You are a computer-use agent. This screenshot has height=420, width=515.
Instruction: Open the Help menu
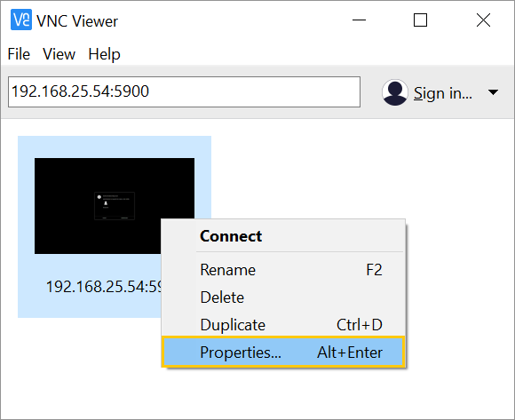pyautogui.click(x=104, y=54)
